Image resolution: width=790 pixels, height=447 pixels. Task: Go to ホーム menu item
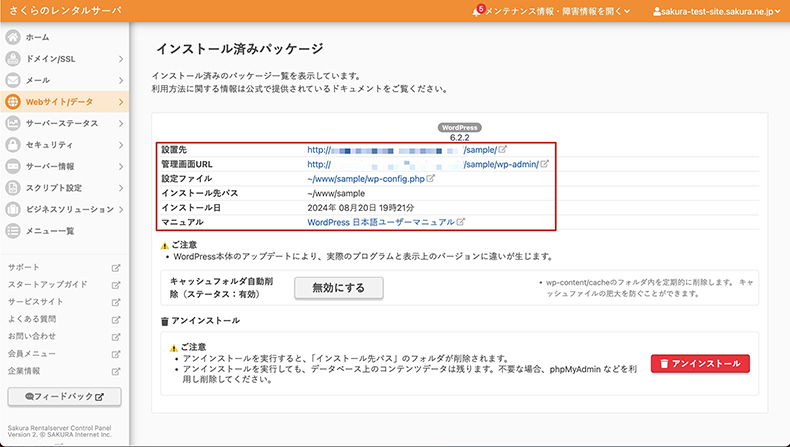38,37
